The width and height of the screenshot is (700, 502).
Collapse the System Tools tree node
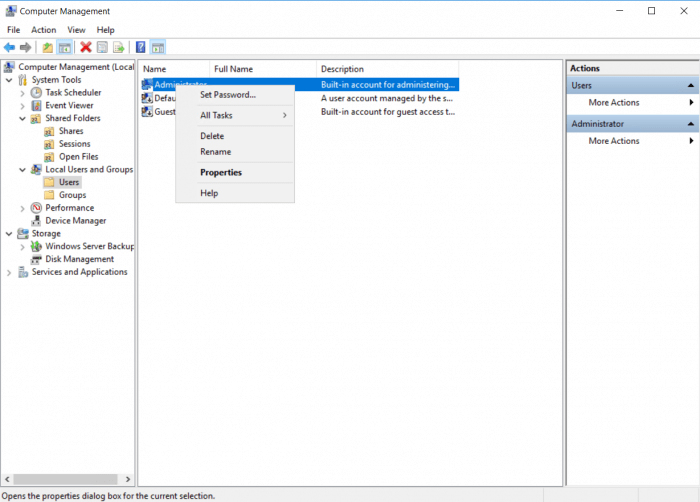[9, 80]
